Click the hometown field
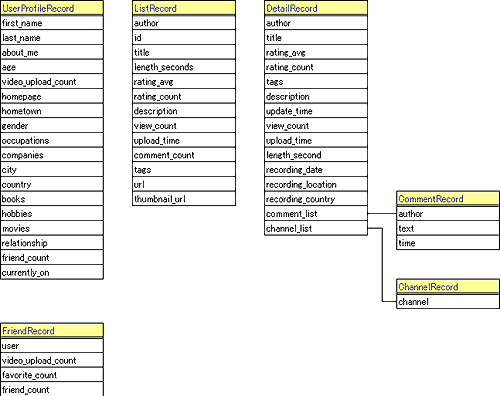Screen dimensions: 500x396 (x=52, y=111)
